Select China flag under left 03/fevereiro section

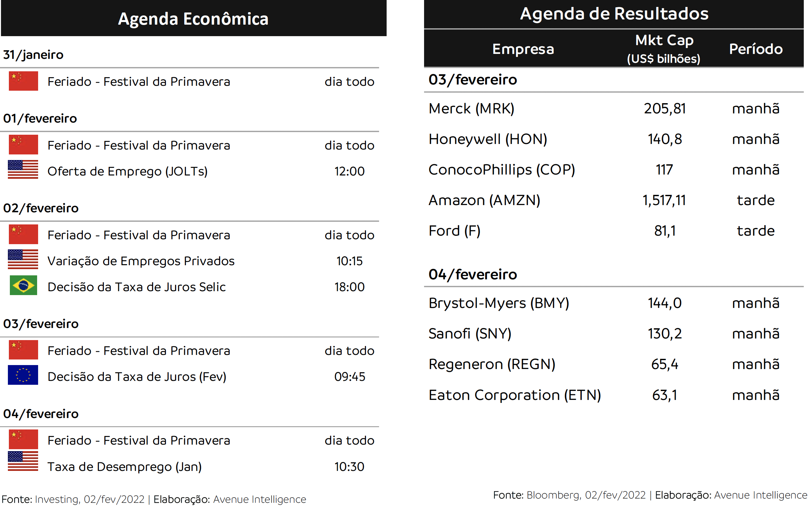pos(23,350)
